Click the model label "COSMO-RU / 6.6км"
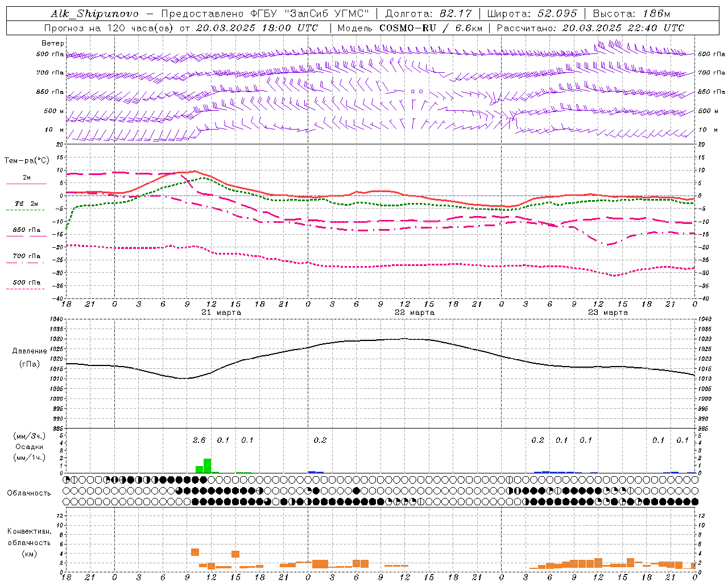The width and height of the screenshot is (728, 582). pos(431,28)
